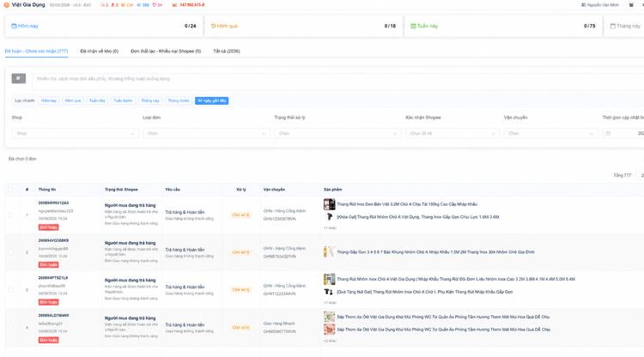Click the Hôm nay calendar icon
Image resolution: width=644 pixels, height=357 pixels.
tap(14, 26)
